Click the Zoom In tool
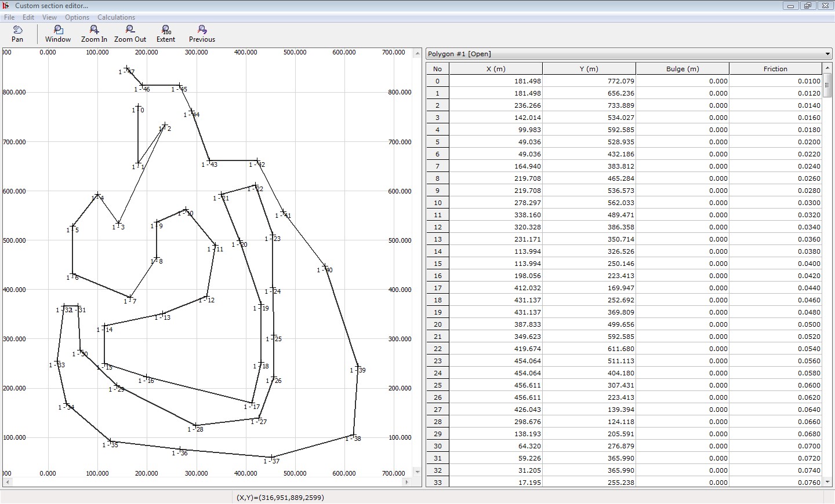 pyautogui.click(x=94, y=34)
